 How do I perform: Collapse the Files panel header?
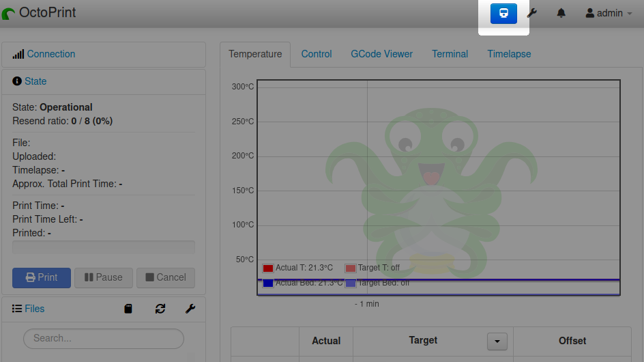click(35, 309)
